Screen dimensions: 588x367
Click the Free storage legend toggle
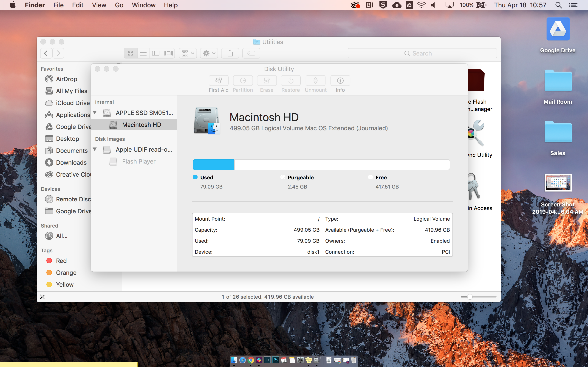point(370,177)
